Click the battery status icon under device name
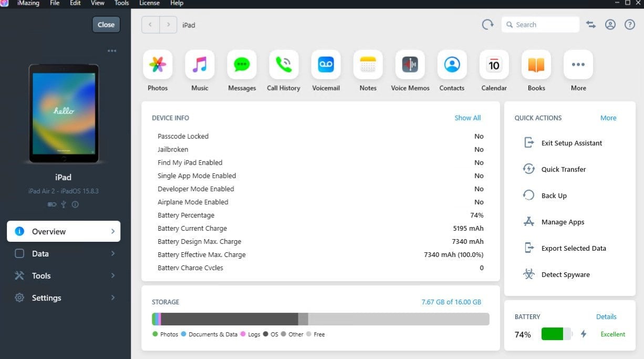The width and height of the screenshot is (644, 359). (52, 204)
